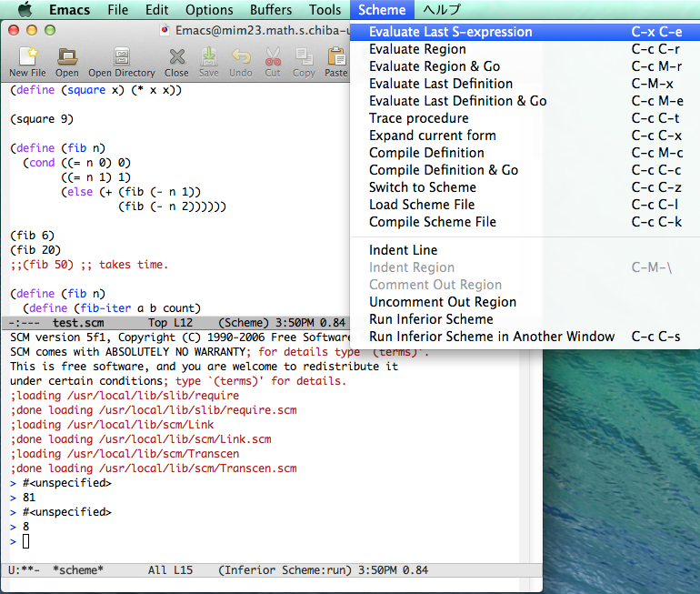Click the (fib 20) line in test.scm

pos(35,250)
